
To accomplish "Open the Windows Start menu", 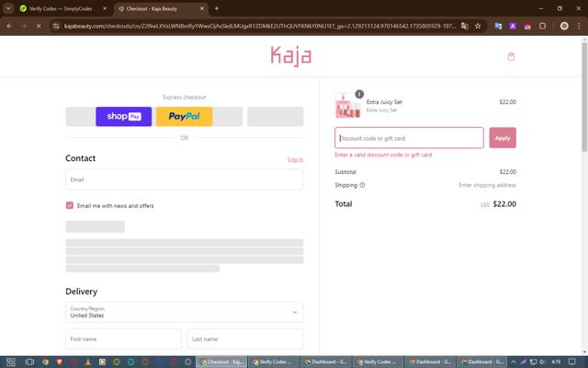I will [10, 362].
